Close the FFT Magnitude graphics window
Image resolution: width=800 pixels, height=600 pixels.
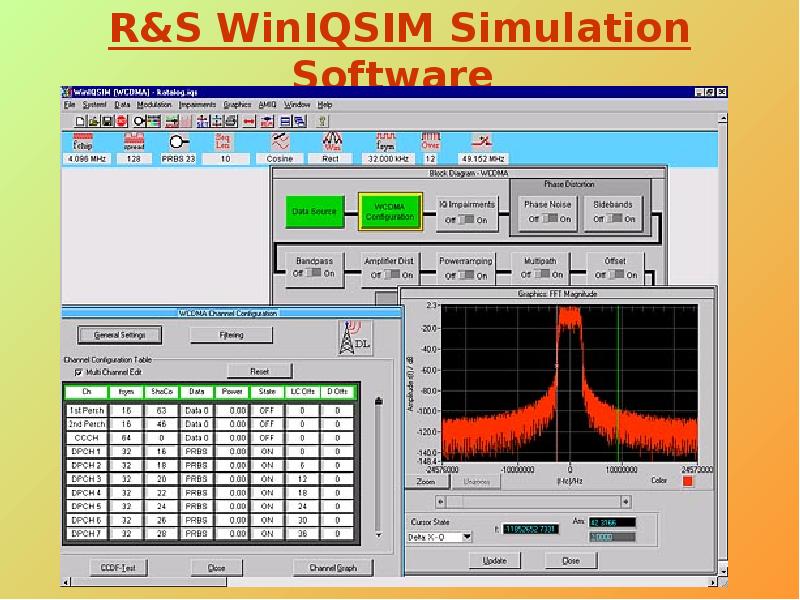click(570, 560)
